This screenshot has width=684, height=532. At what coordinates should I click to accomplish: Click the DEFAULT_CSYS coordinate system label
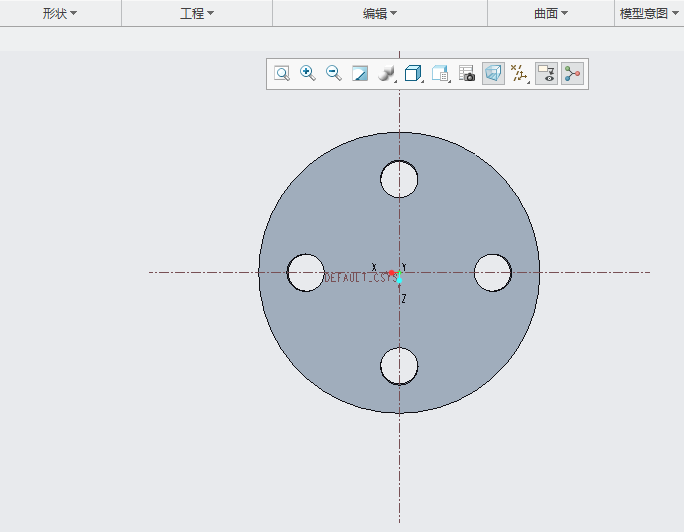pos(358,279)
